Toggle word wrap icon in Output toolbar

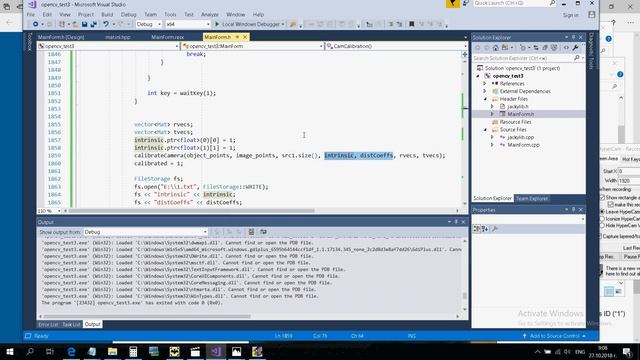[263, 232]
